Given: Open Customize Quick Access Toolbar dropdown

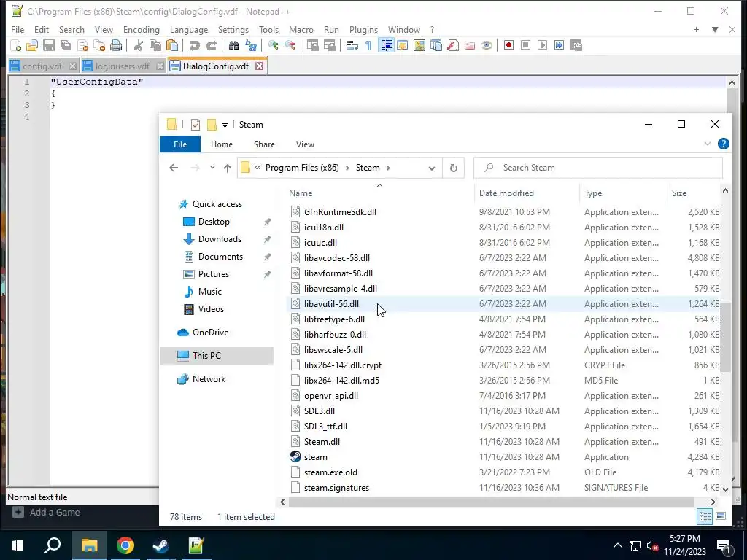Looking at the screenshot, I should click(x=225, y=125).
